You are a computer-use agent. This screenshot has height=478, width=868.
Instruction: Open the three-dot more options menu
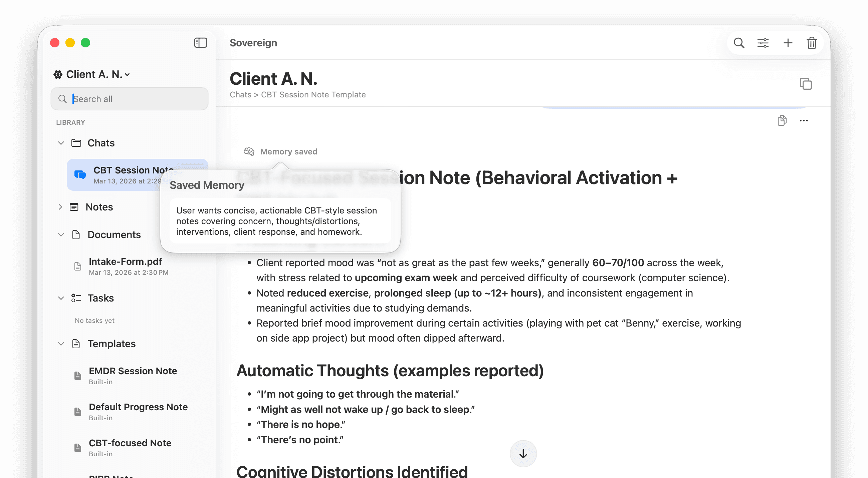pyautogui.click(x=804, y=120)
